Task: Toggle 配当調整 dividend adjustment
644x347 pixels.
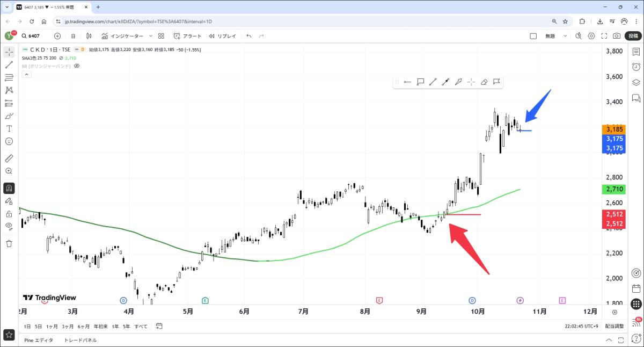Action: 614,326
